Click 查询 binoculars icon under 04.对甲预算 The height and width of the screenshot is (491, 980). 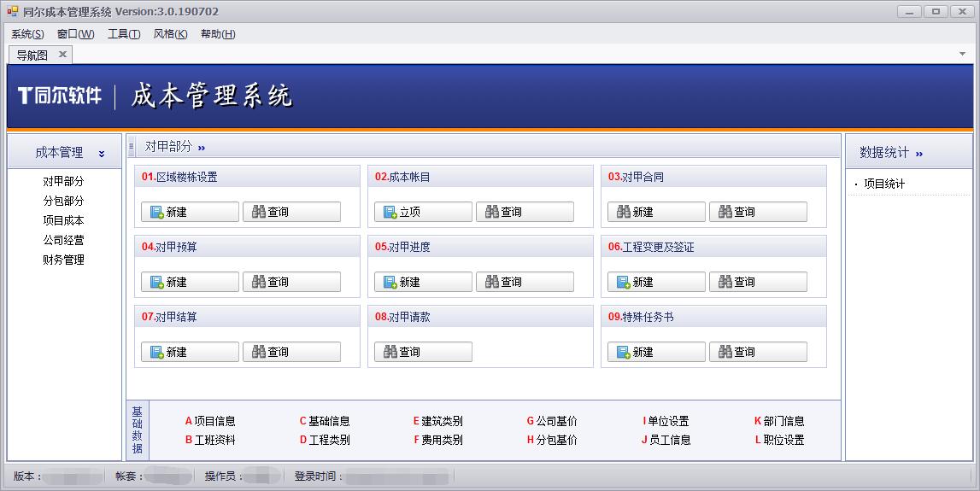(x=259, y=283)
